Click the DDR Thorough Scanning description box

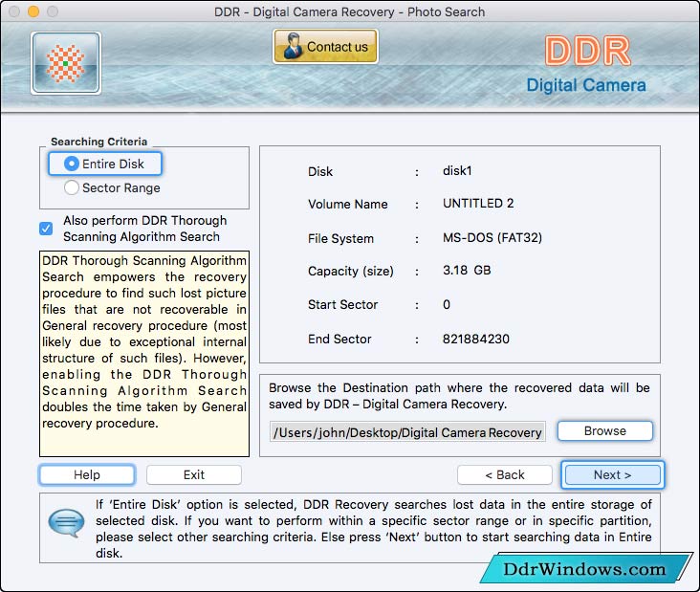tap(144, 354)
